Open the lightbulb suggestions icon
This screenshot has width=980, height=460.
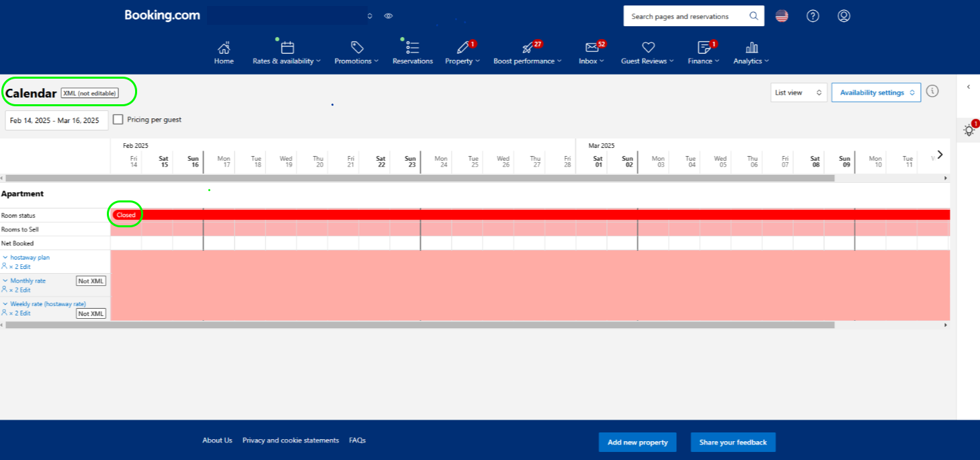(x=969, y=130)
